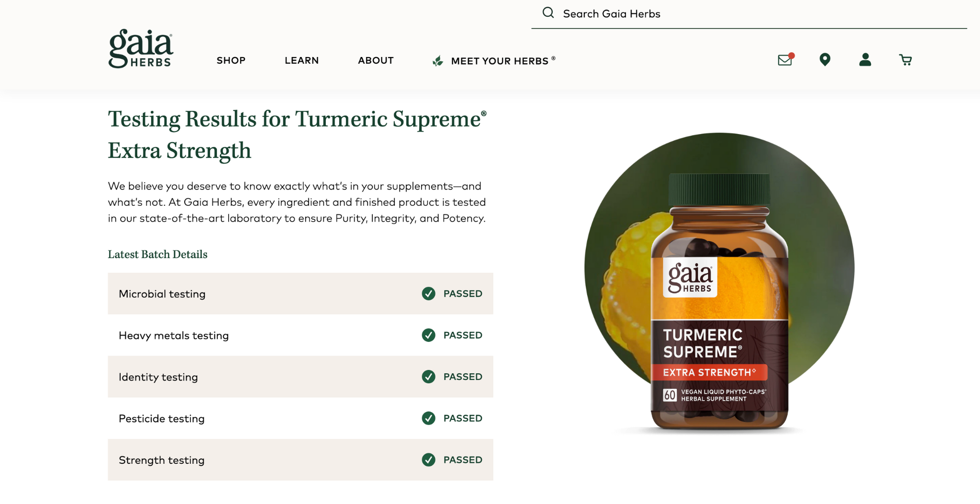This screenshot has height=504, width=980.
Task: Click the Heavy metals passed checkmark
Action: point(429,335)
